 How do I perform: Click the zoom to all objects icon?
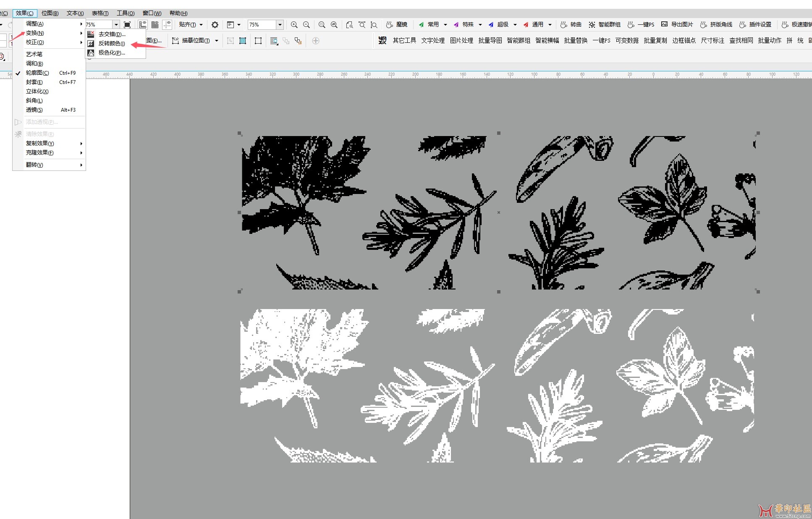334,25
